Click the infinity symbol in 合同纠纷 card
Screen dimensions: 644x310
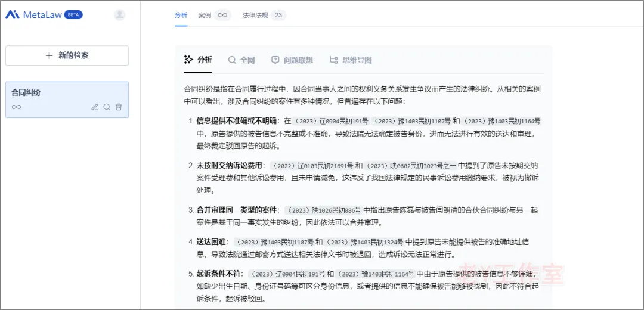[17, 107]
